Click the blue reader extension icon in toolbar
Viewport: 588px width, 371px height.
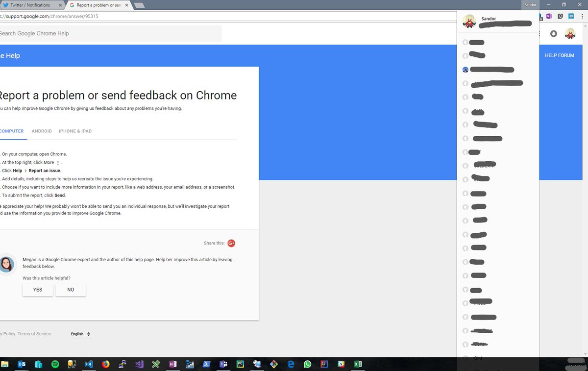pyautogui.click(x=571, y=16)
